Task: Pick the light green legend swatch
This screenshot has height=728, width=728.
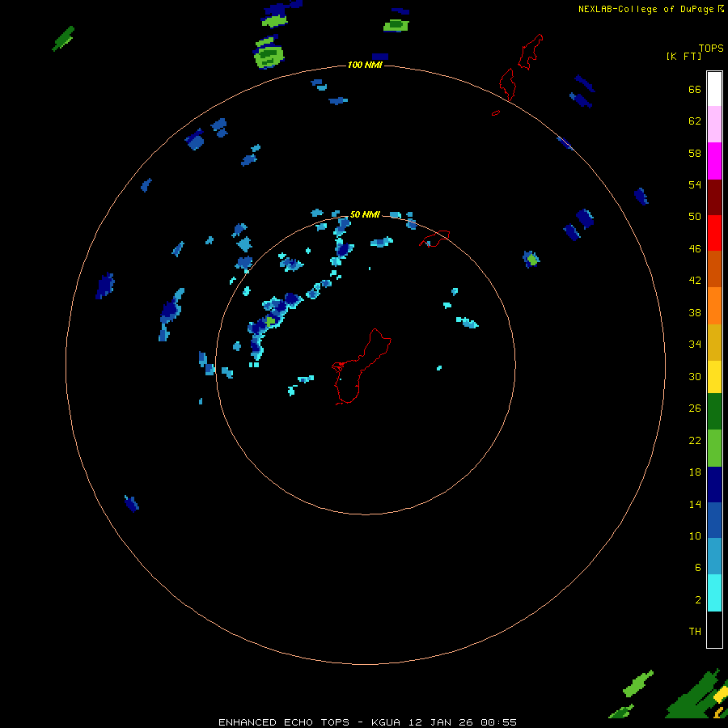Action: [x=714, y=448]
